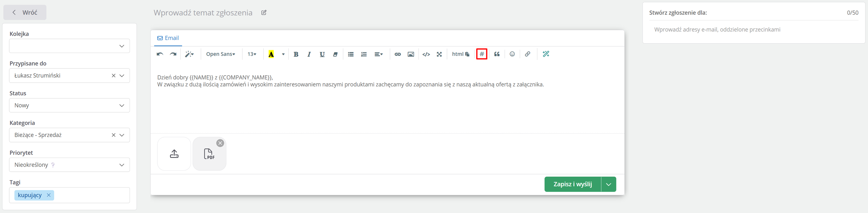Image resolution: width=868 pixels, height=213 pixels.
Task: Open the Kolejka dropdown
Action: [x=69, y=46]
